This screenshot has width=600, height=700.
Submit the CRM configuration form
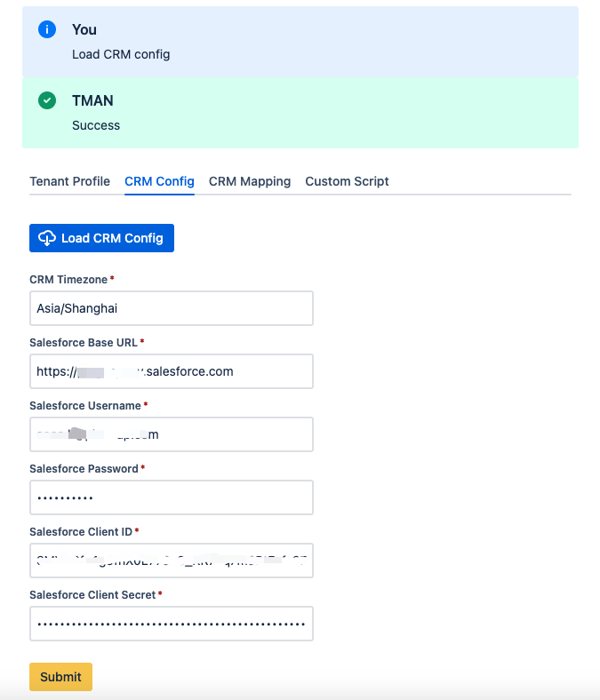[60, 677]
